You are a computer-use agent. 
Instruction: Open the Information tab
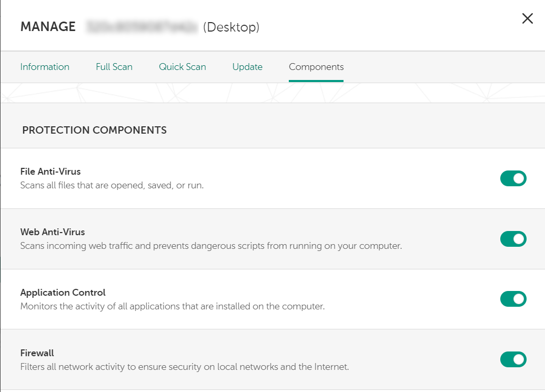[x=45, y=67]
